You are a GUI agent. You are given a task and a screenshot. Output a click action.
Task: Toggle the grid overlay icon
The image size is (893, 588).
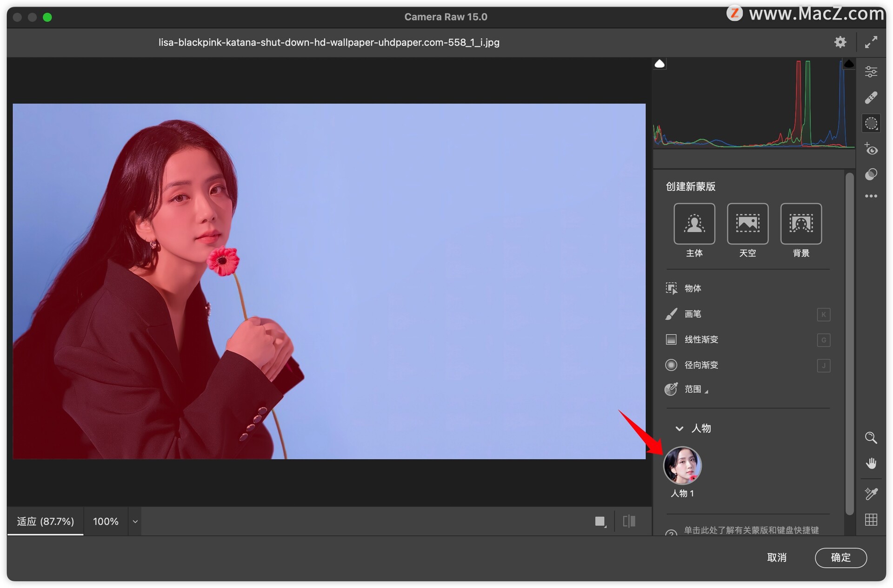[871, 520]
